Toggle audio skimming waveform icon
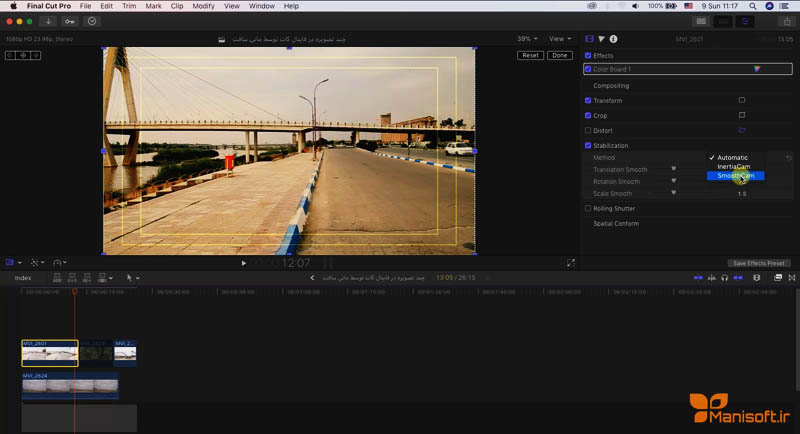The height and width of the screenshot is (434, 800). 712,278
